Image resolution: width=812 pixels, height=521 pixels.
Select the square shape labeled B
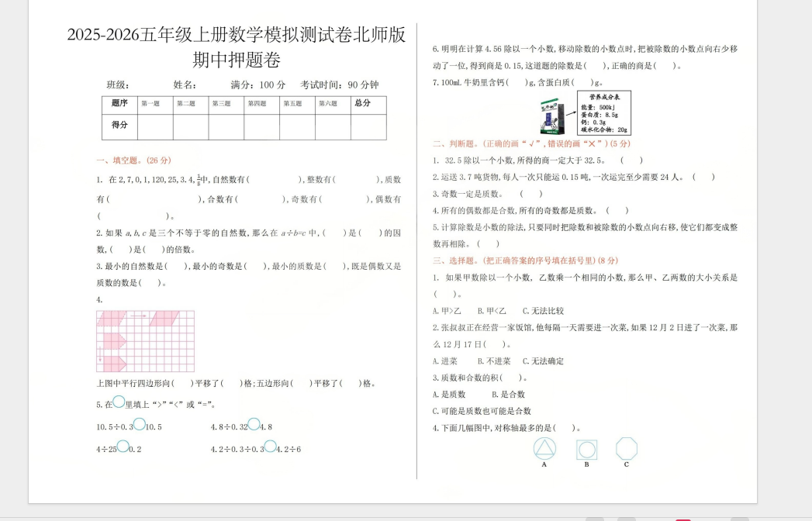coord(587,449)
